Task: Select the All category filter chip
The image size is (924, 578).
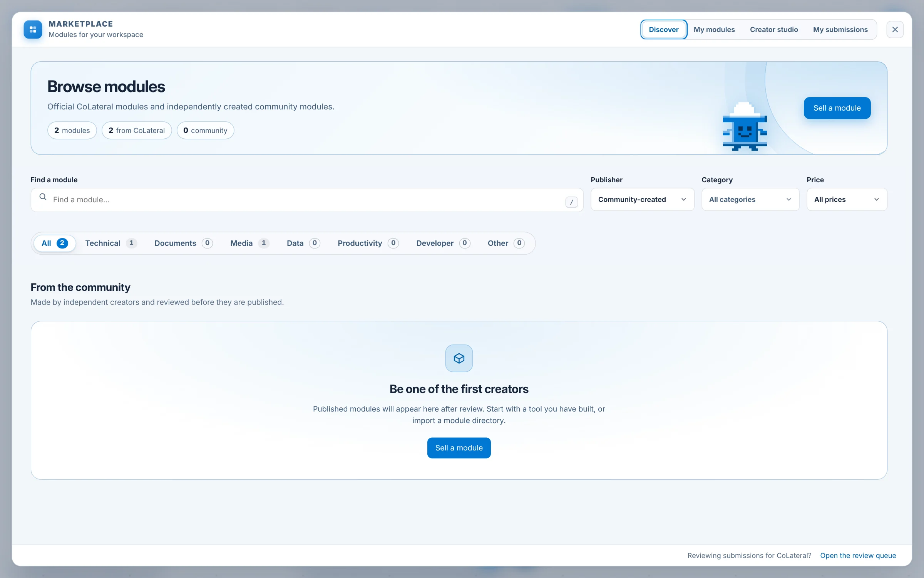Action: pyautogui.click(x=55, y=243)
